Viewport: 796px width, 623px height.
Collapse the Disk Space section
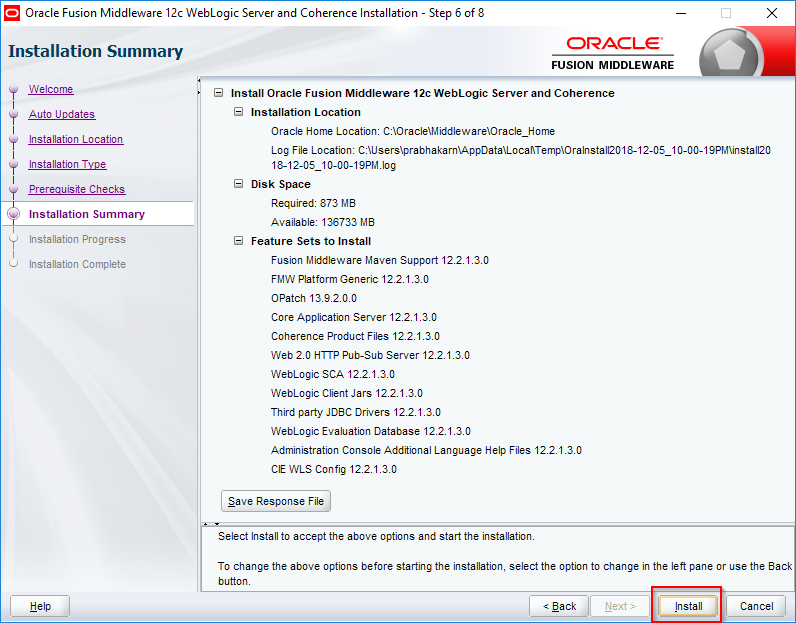tap(238, 184)
